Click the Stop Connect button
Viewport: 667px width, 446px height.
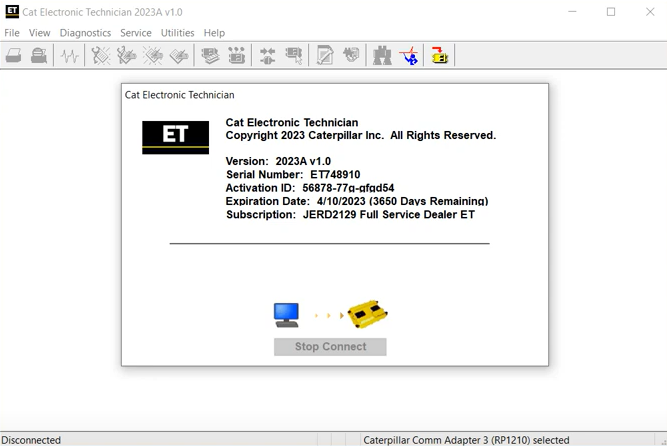[330, 347]
